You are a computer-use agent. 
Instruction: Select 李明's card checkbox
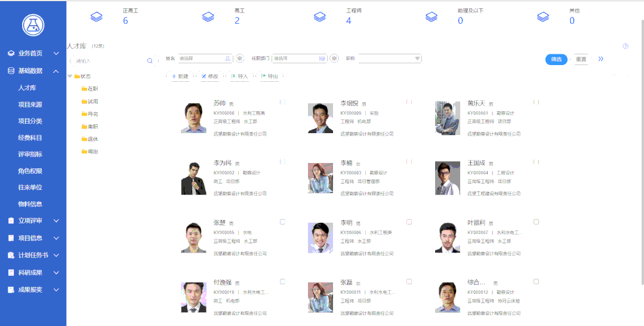pyautogui.click(x=409, y=222)
